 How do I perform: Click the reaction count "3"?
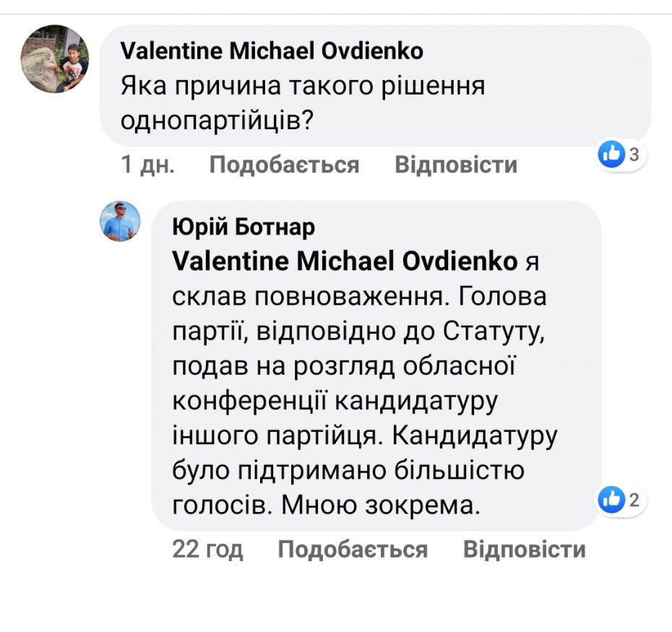coord(634,155)
